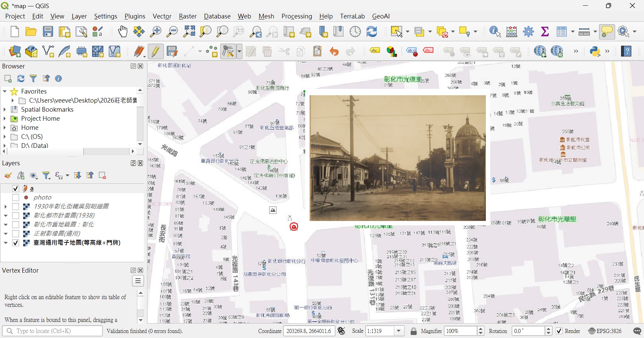
Task: Open the Processing menu
Action: click(297, 16)
